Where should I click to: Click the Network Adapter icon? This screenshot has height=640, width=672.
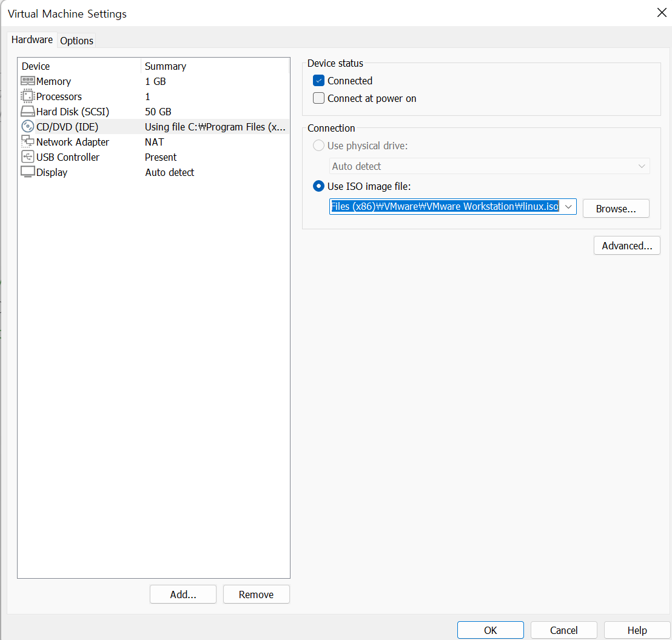[28, 141]
